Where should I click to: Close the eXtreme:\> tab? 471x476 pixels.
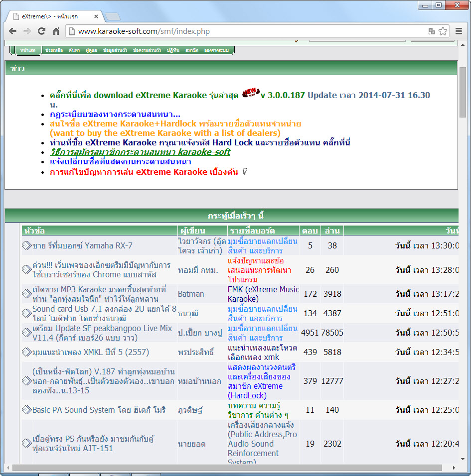coord(96,16)
